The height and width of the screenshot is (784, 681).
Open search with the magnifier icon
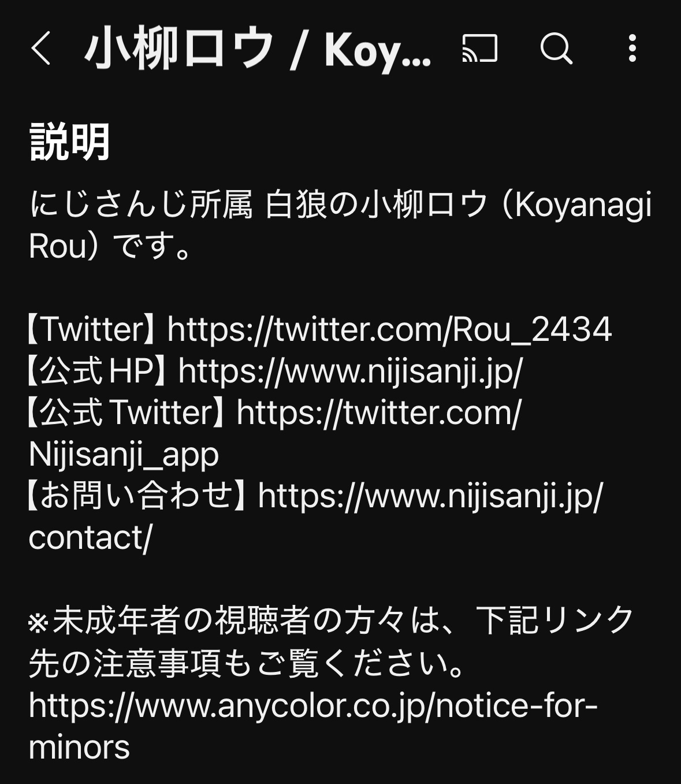pos(556,48)
